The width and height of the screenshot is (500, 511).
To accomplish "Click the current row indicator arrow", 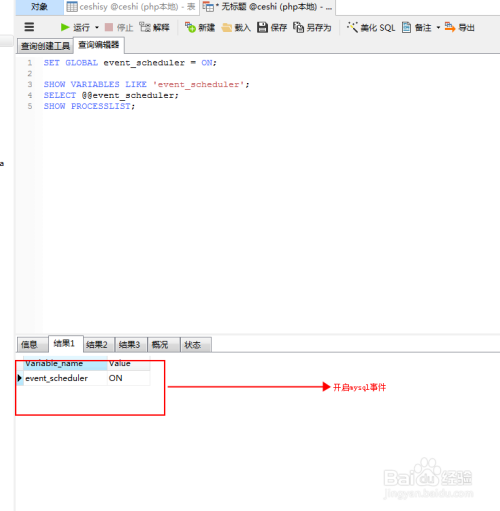I will pos(20,378).
